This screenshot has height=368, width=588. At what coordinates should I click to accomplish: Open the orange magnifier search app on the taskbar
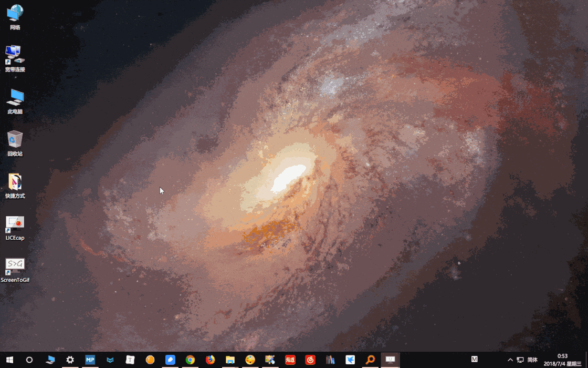coord(370,360)
